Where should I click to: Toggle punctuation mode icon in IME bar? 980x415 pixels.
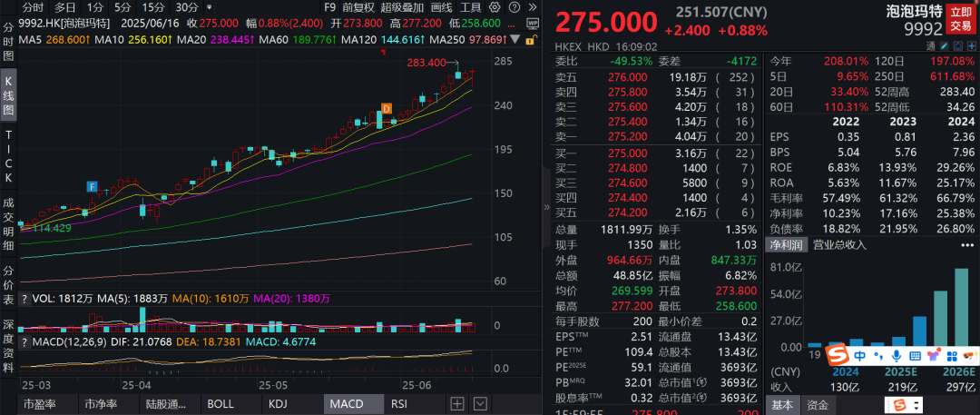(x=877, y=356)
